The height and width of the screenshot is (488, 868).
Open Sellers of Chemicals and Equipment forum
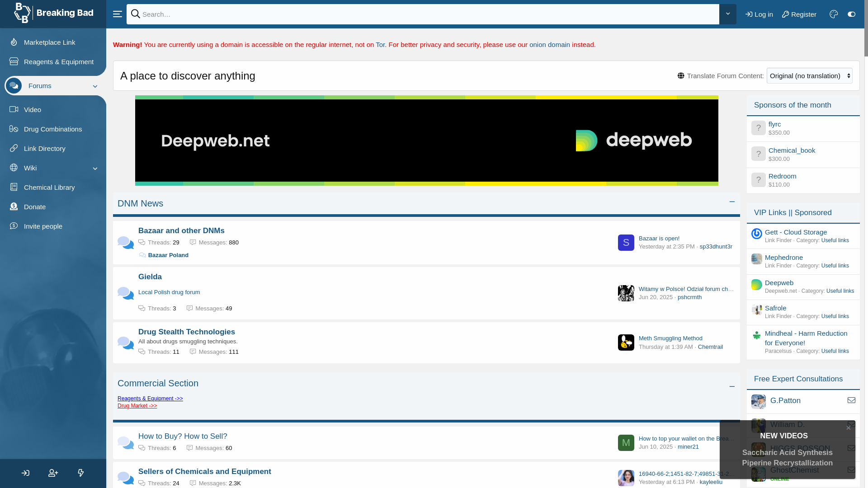[205, 471]
